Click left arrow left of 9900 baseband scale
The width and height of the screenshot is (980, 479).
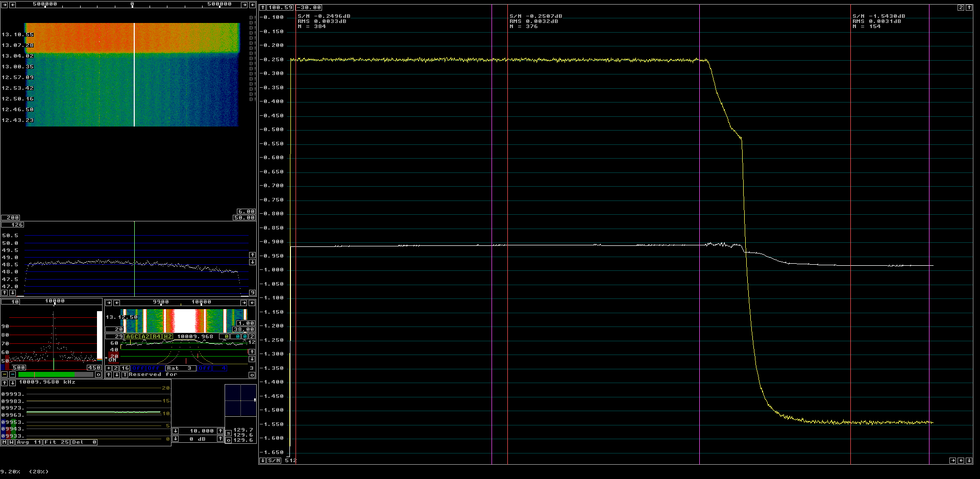click(x=117, y=302)
